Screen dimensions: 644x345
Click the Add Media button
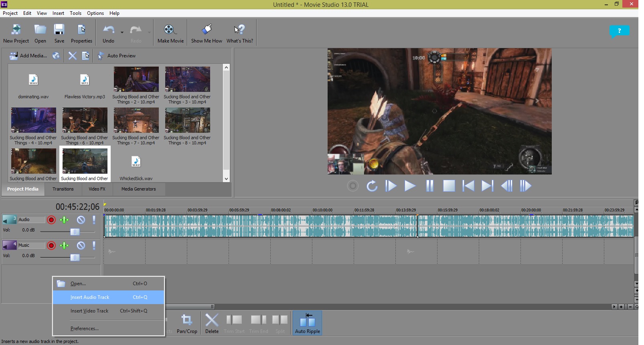pyautogui.click(x=28, y=56)
